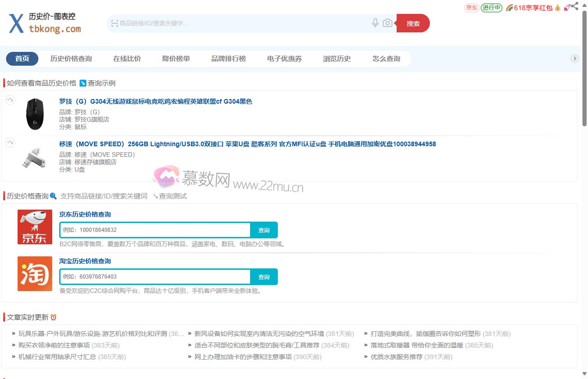The height and width of the screenshot is (379, 588).
Task: Click trend icon beside MOVE SPEED U盘
Action: 10,143
